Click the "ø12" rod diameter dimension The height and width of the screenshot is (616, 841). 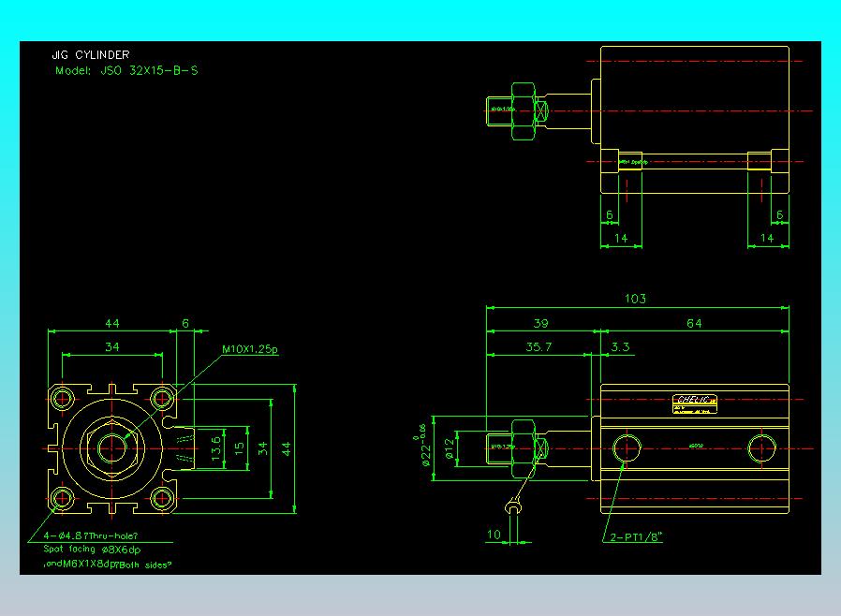point(450,448)
